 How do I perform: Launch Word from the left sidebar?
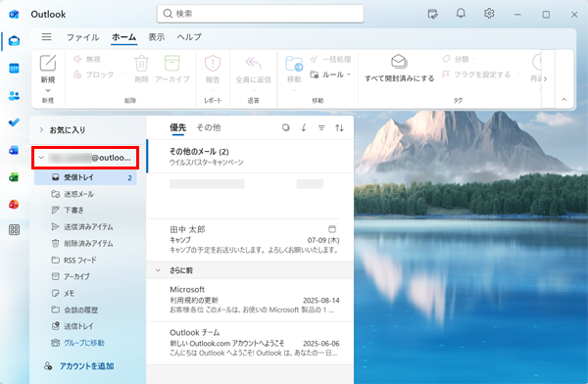15,150
